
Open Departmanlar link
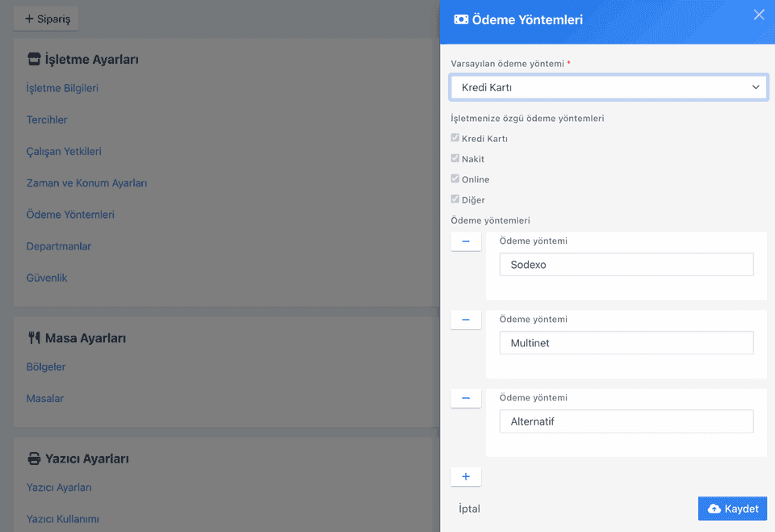click(x=59, y=246)
